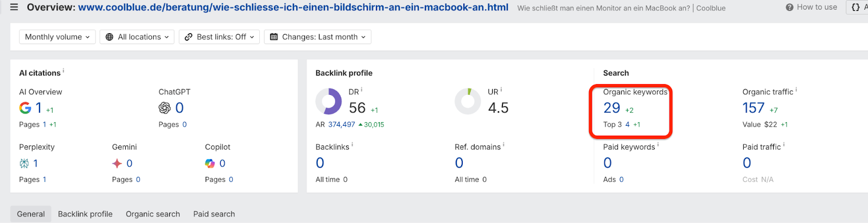Open the Best links: Off dropdown
The width and height of the screenshot is (868, 223).
pyautogui.click(x=220, y=37)
